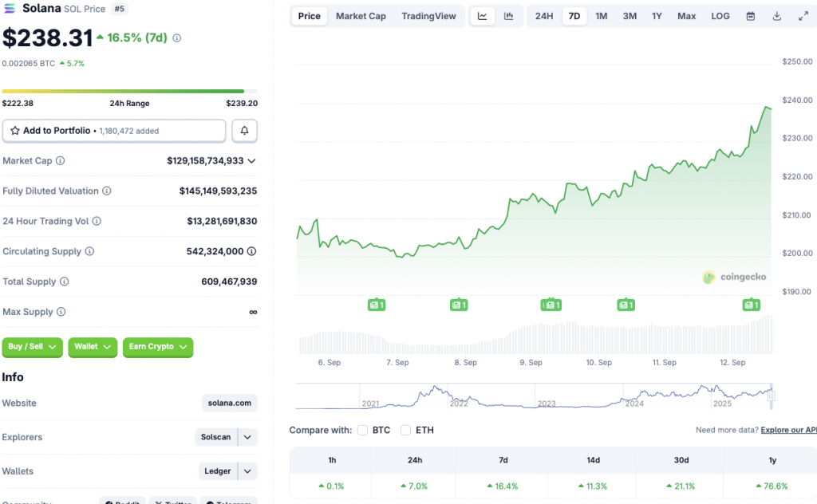Click info icon beside 542,324,000 value

251,251
